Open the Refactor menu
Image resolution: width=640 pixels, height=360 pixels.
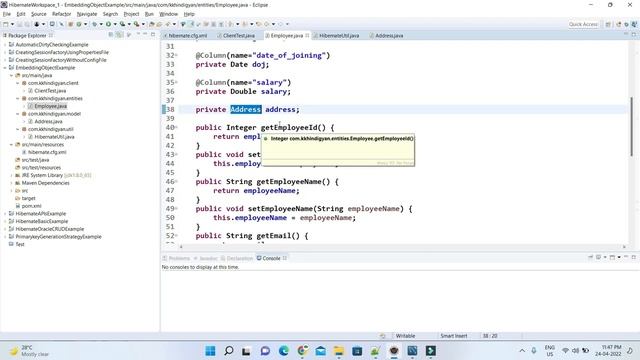click(62, 14)
